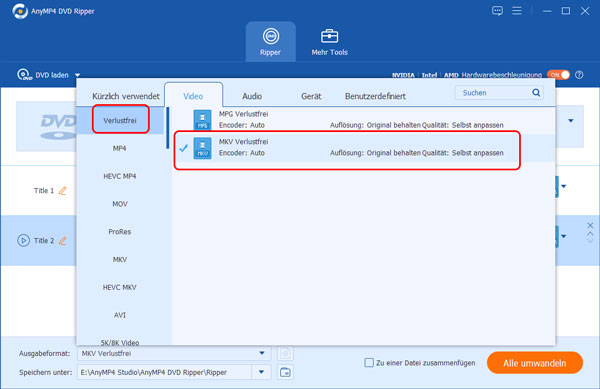This screenshot has height=389, width=600.
Task: Select the Verlustfrei category
Action: 120,120
